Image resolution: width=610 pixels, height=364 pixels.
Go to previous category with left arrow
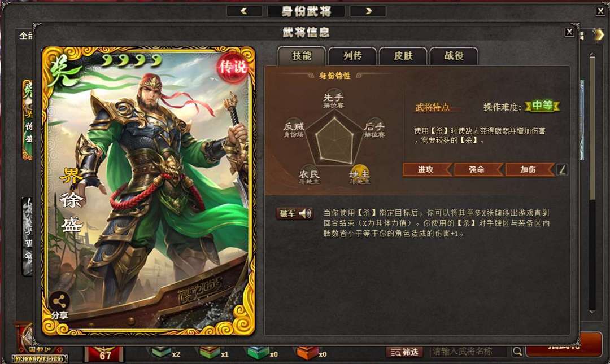click(245, 11)
